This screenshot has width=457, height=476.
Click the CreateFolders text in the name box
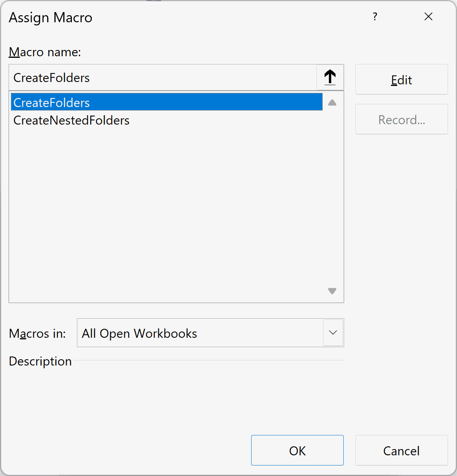point(51,77)
